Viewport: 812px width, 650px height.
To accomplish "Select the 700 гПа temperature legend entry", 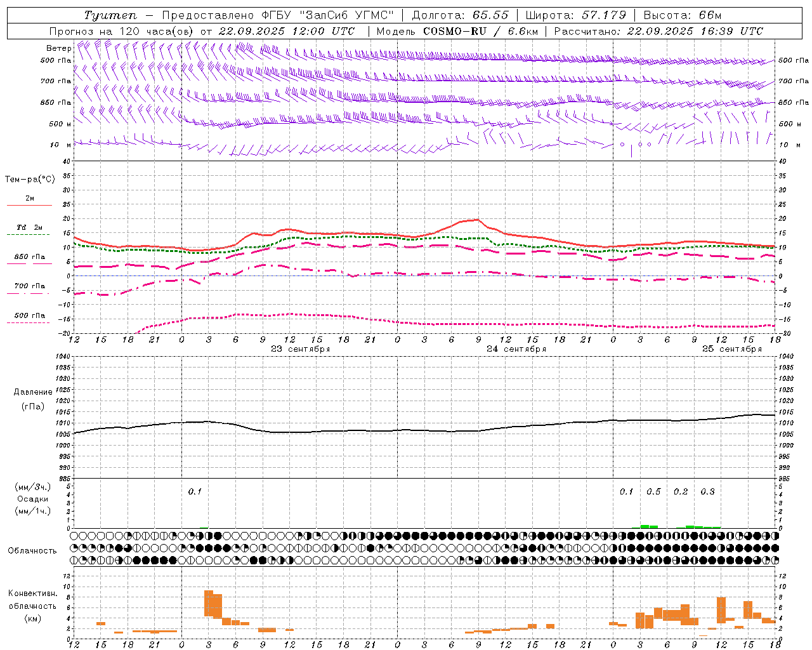I will coord(29,286).
